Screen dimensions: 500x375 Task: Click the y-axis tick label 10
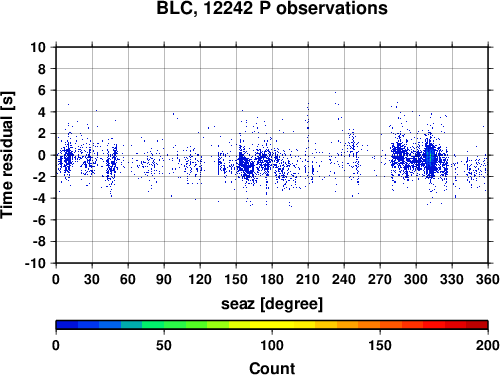(x=38, y=47)
